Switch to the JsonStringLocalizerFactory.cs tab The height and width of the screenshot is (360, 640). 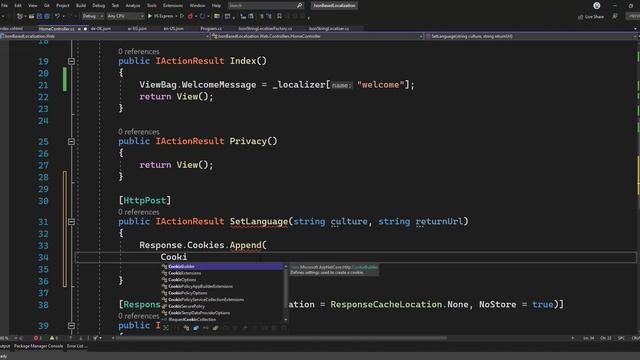(265, 29)
